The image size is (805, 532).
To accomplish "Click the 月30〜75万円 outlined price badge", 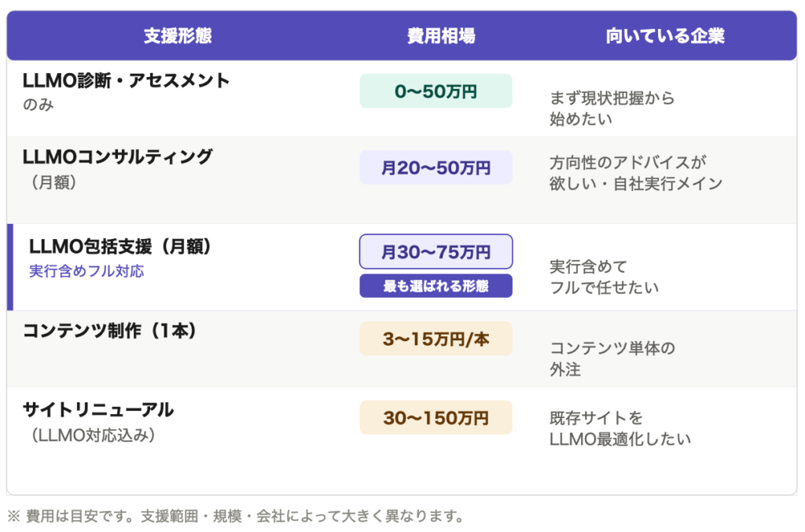I will pyautogui.click(x=436, y=252).
